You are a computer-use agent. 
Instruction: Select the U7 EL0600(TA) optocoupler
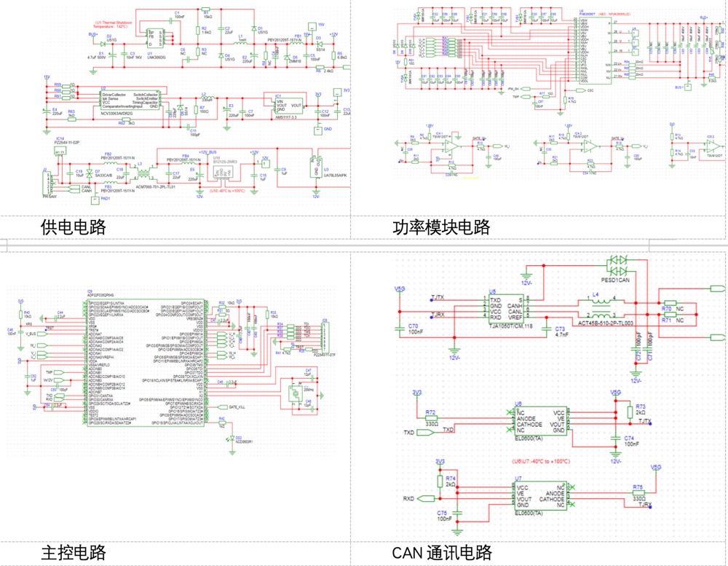[541, 496]
